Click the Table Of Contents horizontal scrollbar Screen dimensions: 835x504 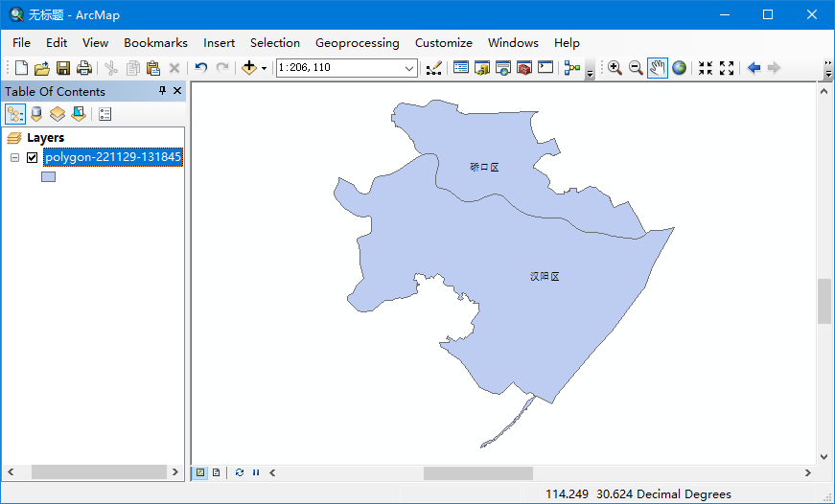pos(99,472)
